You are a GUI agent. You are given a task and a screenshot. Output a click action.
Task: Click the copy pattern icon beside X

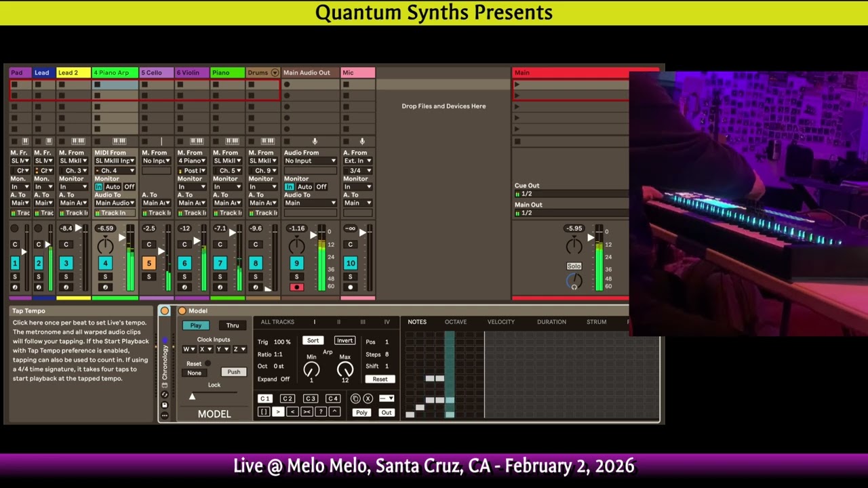pos(355,399)
